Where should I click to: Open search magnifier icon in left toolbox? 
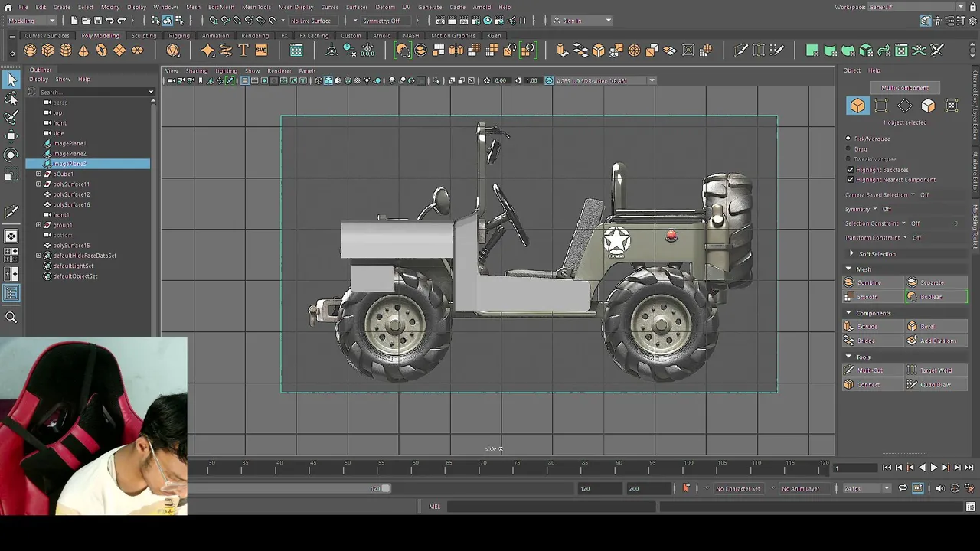(x=11, y=317)
